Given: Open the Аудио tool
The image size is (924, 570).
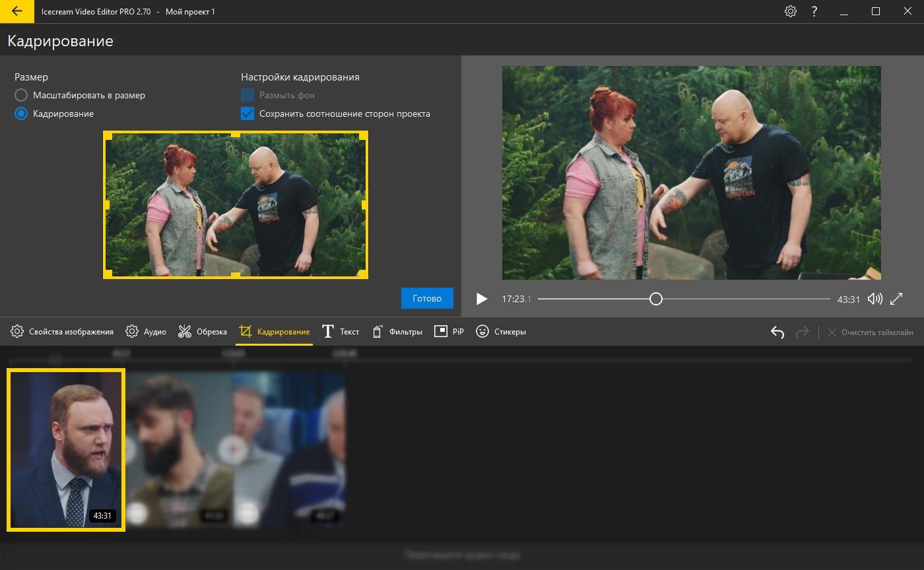Looking at the screenshot, I should (x=146, y=332).
